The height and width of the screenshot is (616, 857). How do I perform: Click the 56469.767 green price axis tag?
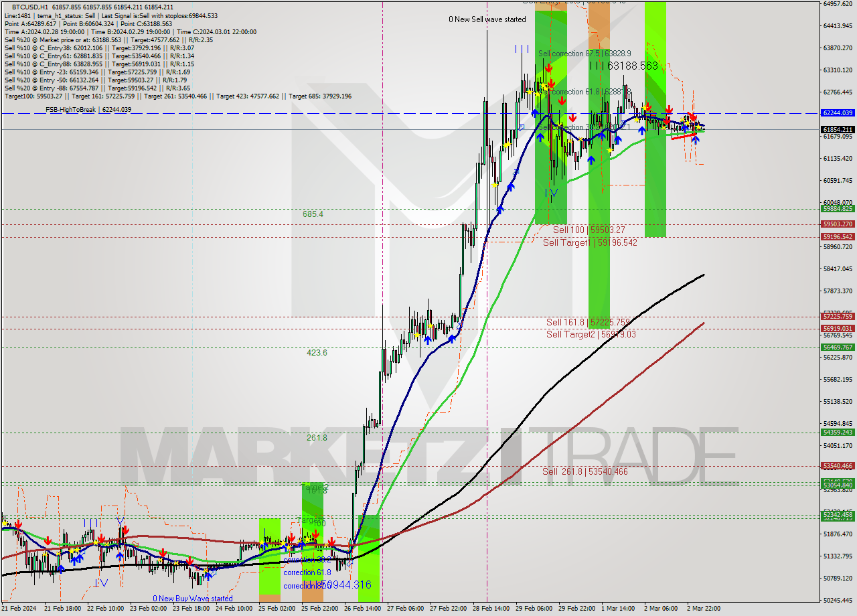[838, 348]
